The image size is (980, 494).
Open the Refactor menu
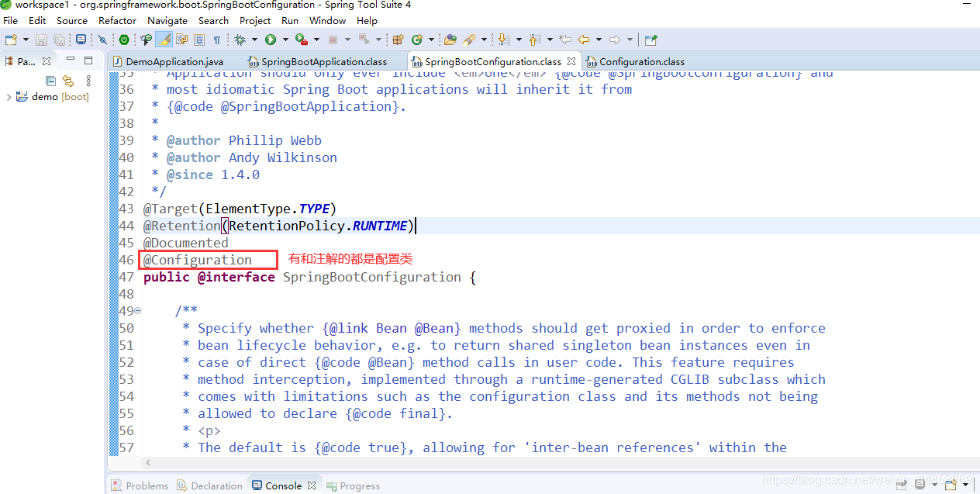click(x=117, y=20)
